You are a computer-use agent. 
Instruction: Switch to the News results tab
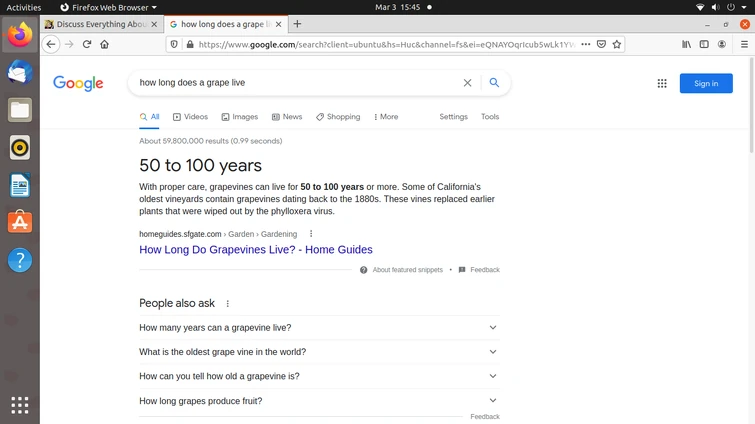pyautogui.click(x=287, y=117)
